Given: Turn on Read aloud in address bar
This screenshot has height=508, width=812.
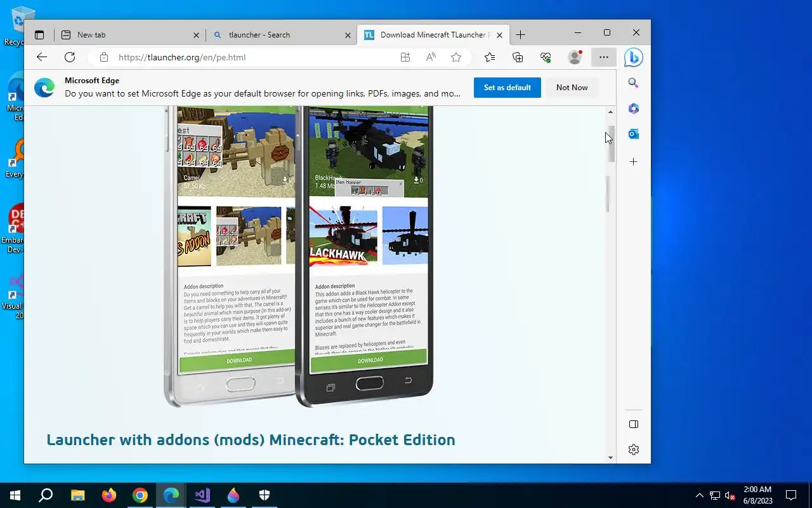Looking at the screenshot, I should click(431, 57).
